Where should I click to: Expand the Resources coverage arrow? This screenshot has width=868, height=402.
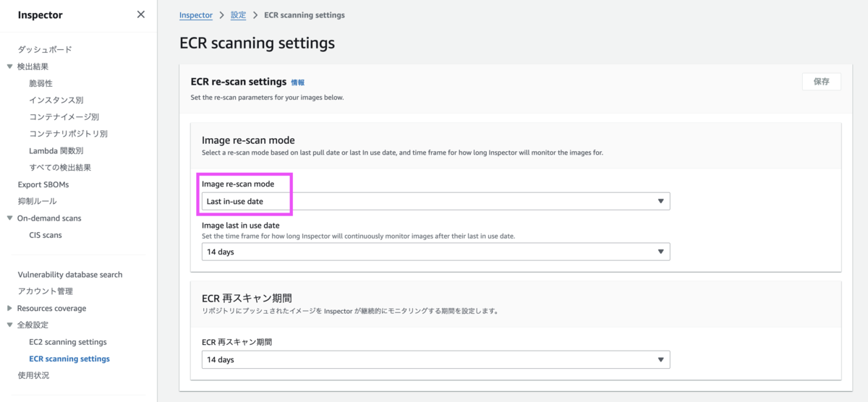[x=9, y=309]
